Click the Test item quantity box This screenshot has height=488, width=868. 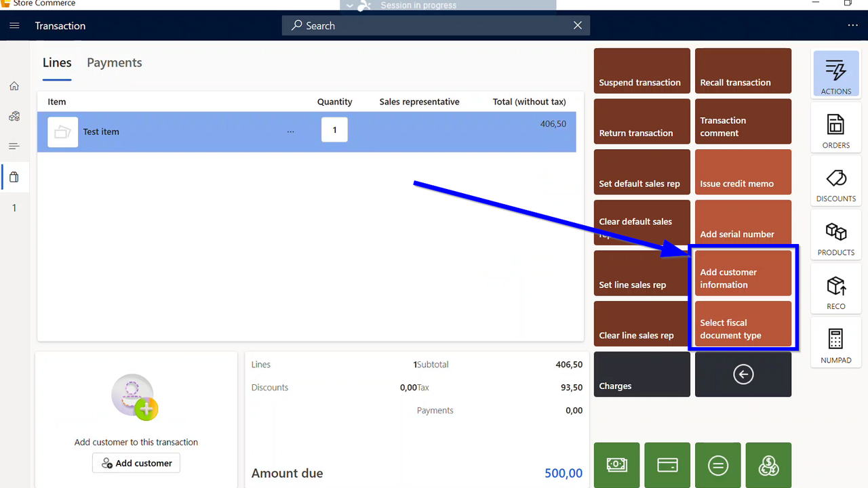(334, 130)
